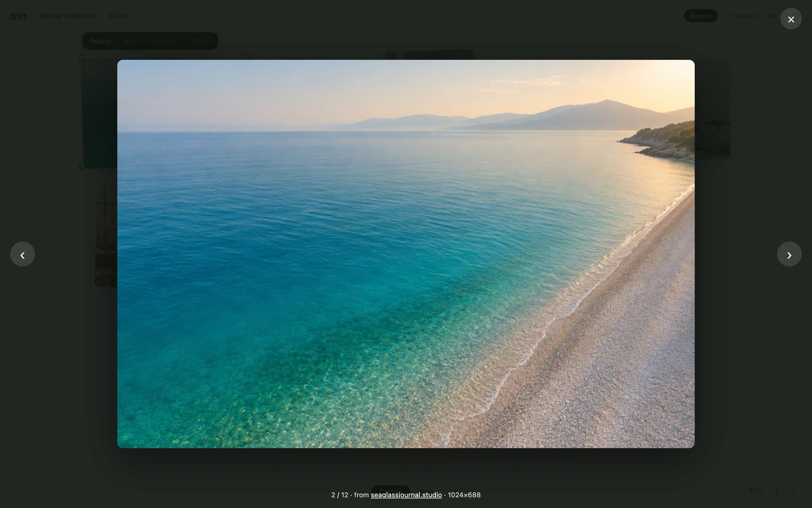The height and width of the screenshot is (508, 812).
Task: Click the dimmed fit-to-screen icon
Action: click(793, 491)
